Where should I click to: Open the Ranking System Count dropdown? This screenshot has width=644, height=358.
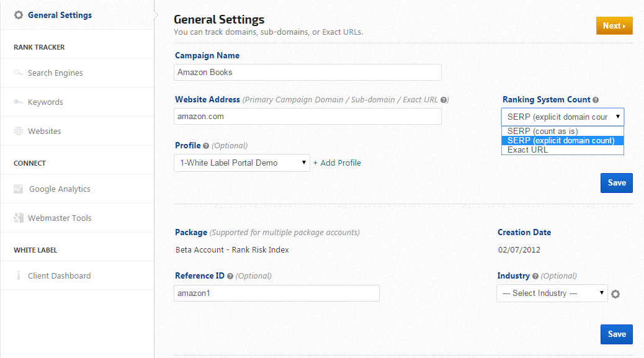tap(562, 117)
